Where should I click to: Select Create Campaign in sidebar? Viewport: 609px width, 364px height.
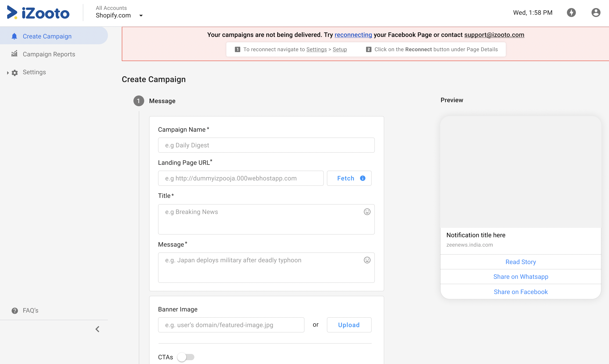click(47, 36)
